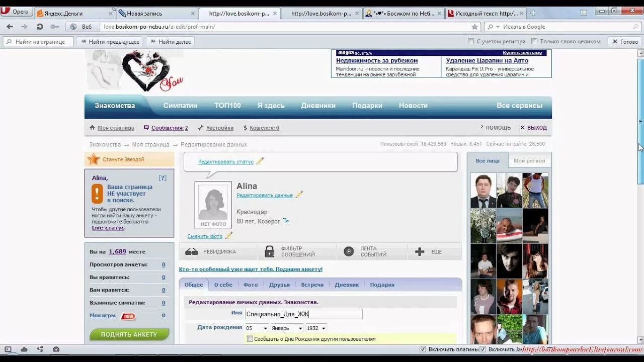Open the Дневники navigation item
644x362 pixels.
point(318,106)
